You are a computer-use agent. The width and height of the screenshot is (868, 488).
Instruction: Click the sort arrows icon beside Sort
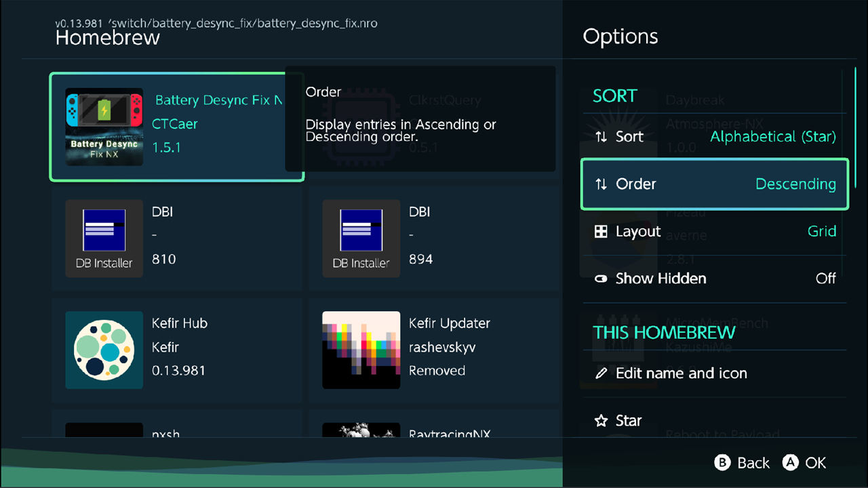tap(601, 137)
